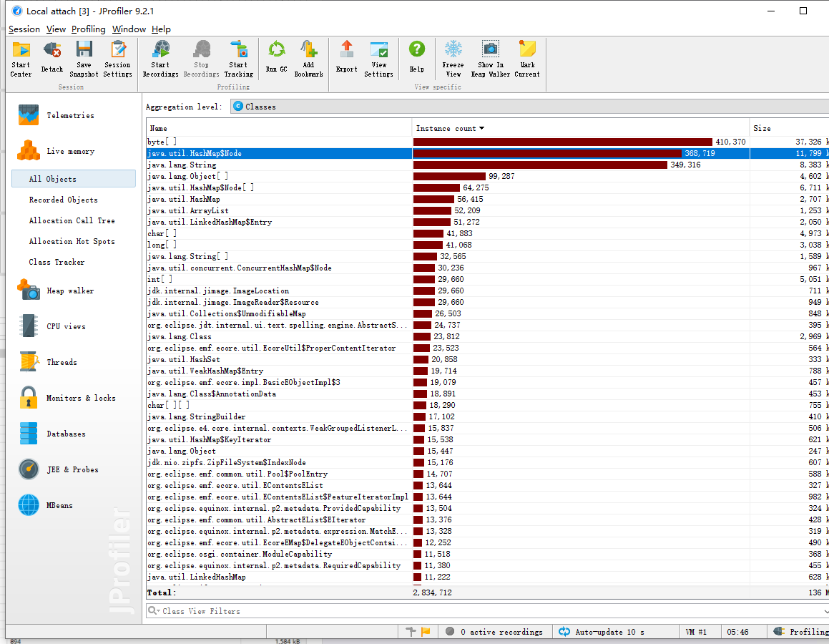Freeze View with the snowflake icon

point(453,59)
